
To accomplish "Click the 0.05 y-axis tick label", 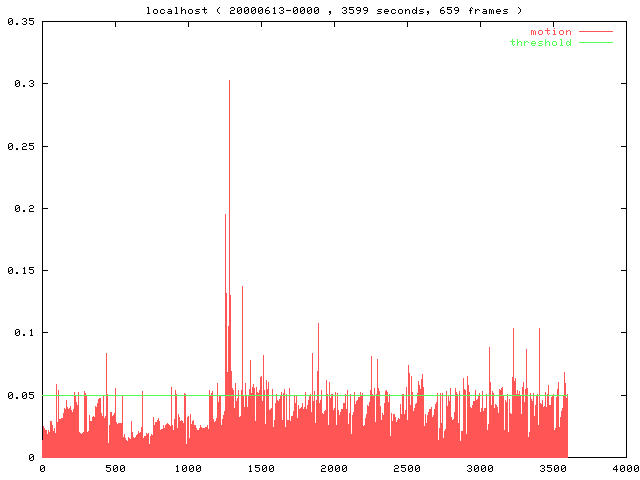I will tap(20, 395).
